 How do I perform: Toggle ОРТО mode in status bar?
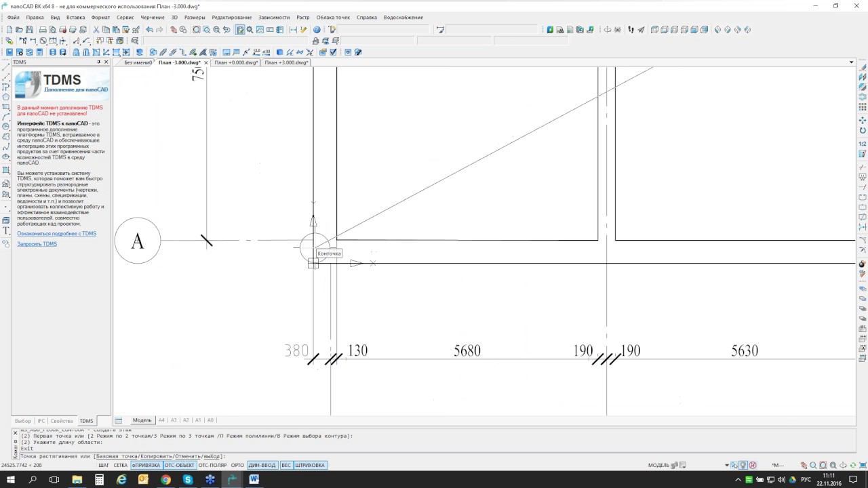tap(237, 465)
